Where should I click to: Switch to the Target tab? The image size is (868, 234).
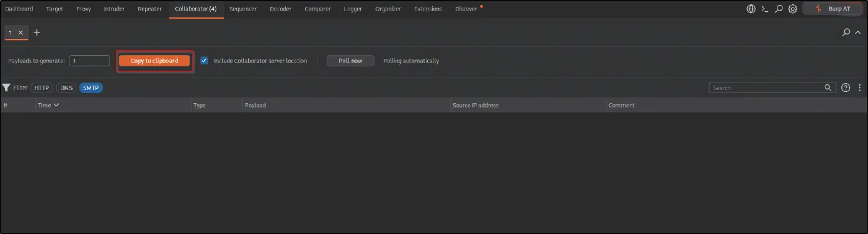55,9
